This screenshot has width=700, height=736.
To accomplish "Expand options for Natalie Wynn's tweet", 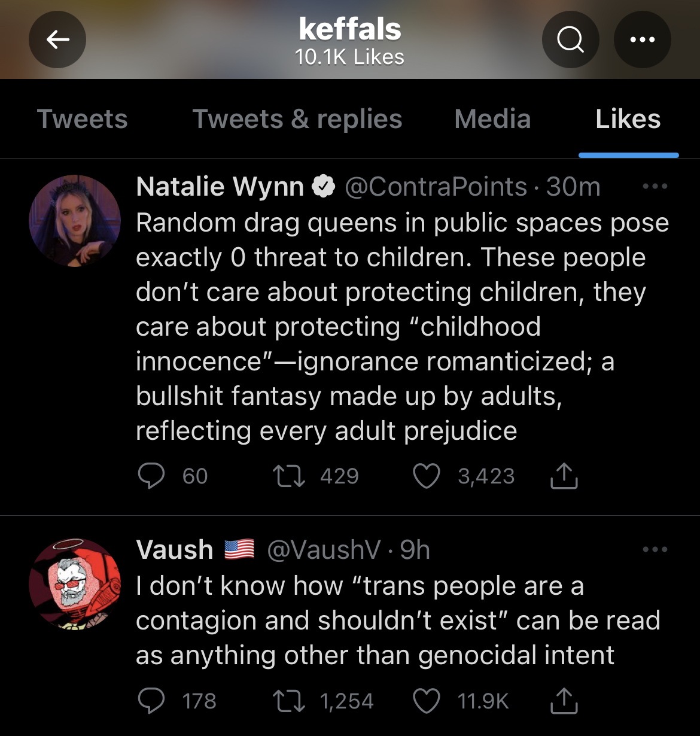I will 655,186.
